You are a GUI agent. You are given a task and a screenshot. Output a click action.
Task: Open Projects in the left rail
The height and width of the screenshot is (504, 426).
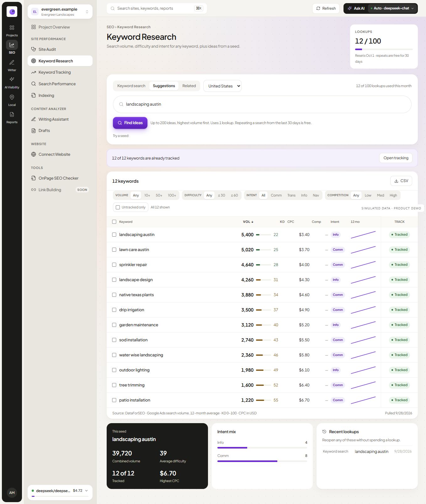(x=12, y=31)
